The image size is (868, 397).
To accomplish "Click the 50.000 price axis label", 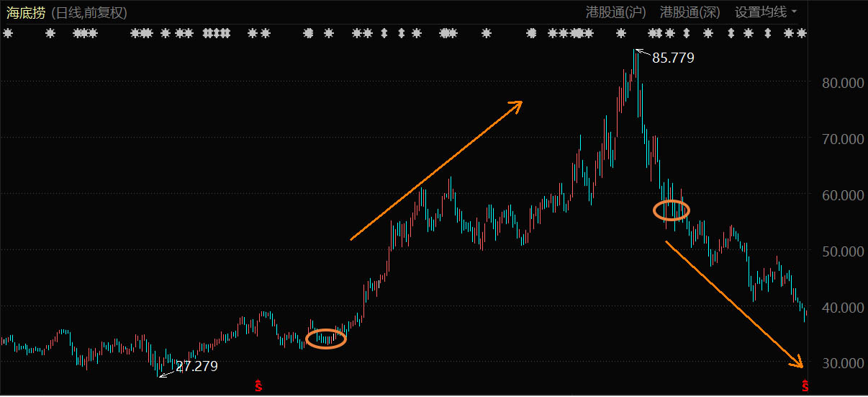I will (x=843, y=251).
